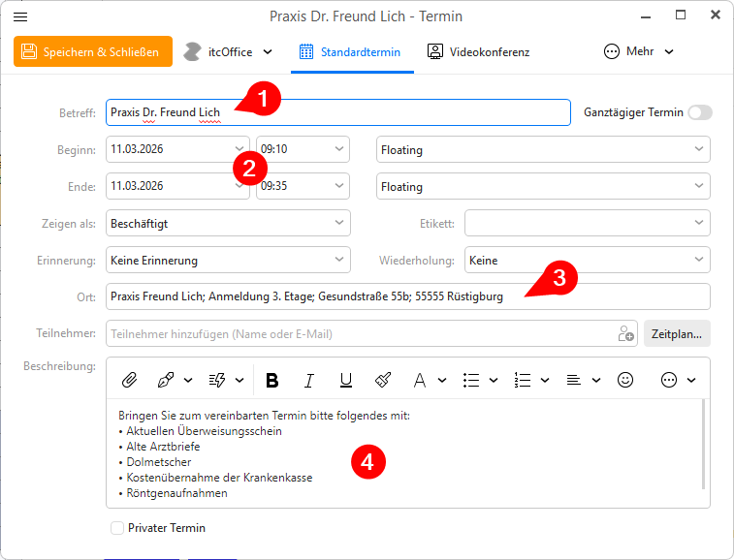
Task: Click Speichern & Schließen button
Action: click(92, 52)
